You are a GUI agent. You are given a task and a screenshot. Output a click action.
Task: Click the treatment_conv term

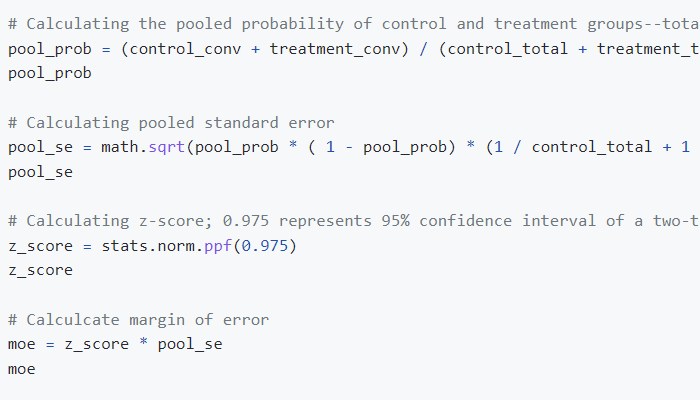click(334, 49)
